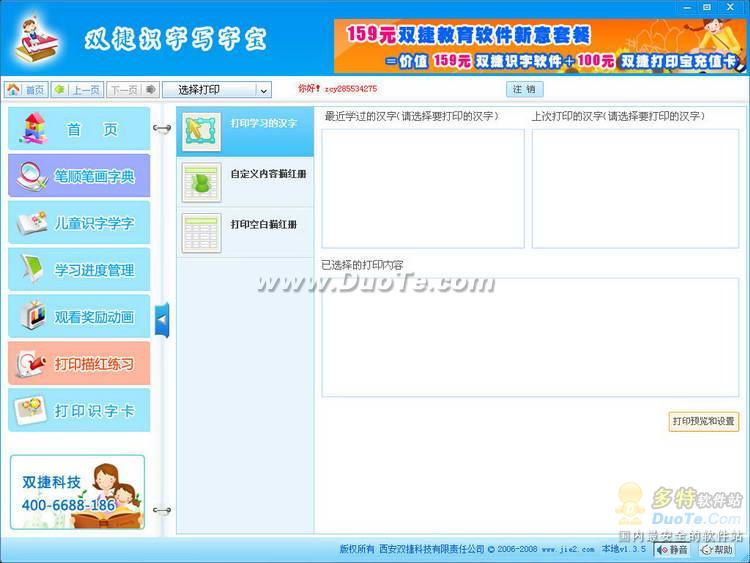Click the app logo girl on books
The width and height of the screenshot is (750, 563).
click(x=36, y=40)
